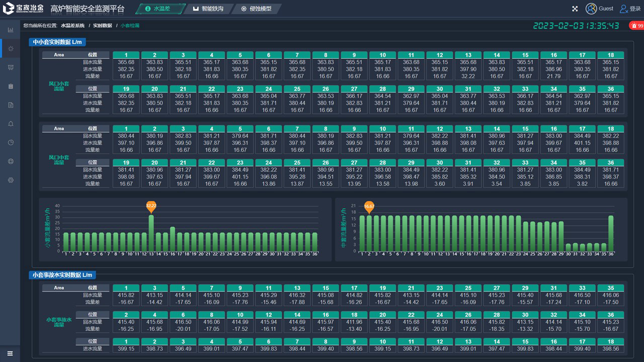Image resolution: width=644 pixels, height=362 pixels.
Task: Click the 风口小套流量 row label
Action: pyautogui.click(x=59, y=86)
